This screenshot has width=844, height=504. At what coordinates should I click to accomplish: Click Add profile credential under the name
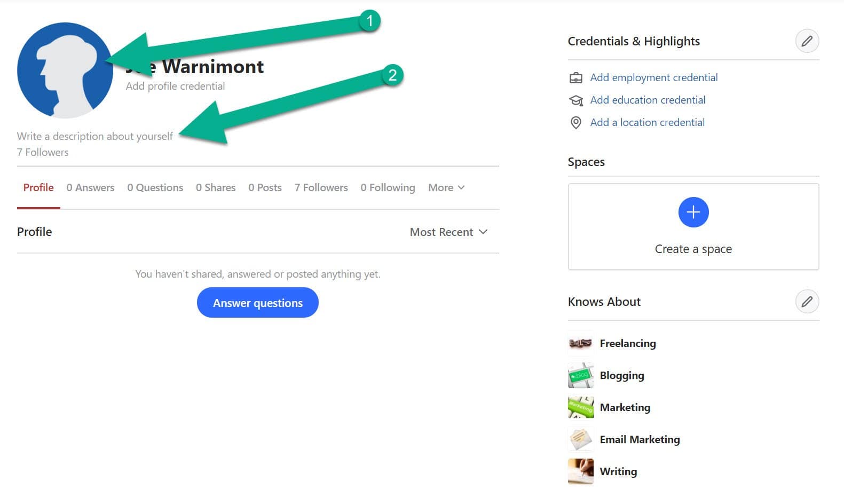(175, 85)
